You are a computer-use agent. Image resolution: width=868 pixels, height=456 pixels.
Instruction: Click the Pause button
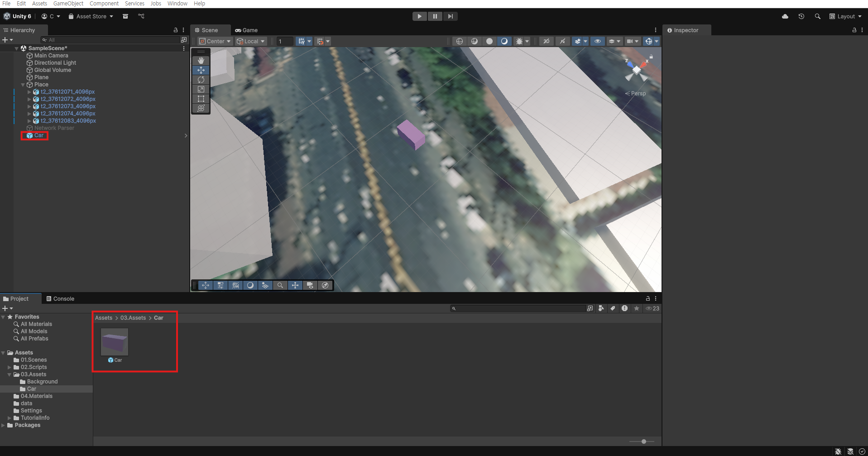click(435, 16)
